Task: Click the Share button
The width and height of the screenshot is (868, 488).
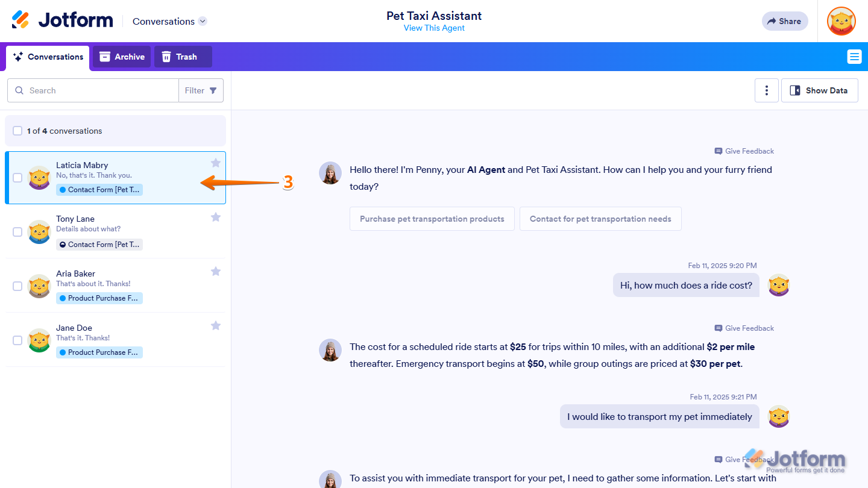Action: point(784,21)
